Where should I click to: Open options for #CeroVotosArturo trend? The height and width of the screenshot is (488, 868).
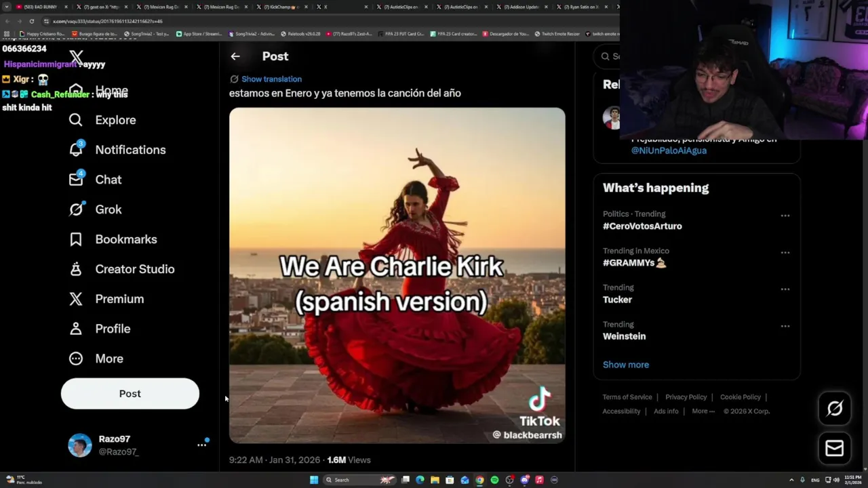coord(785,216)
